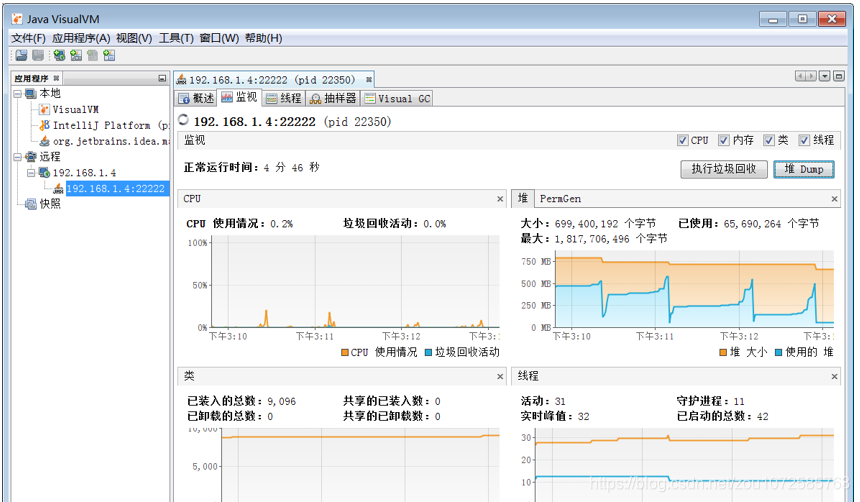Collapse the 192.168.1.4 host node
This screenshot has width=860, height=502.
coord(31,173)
